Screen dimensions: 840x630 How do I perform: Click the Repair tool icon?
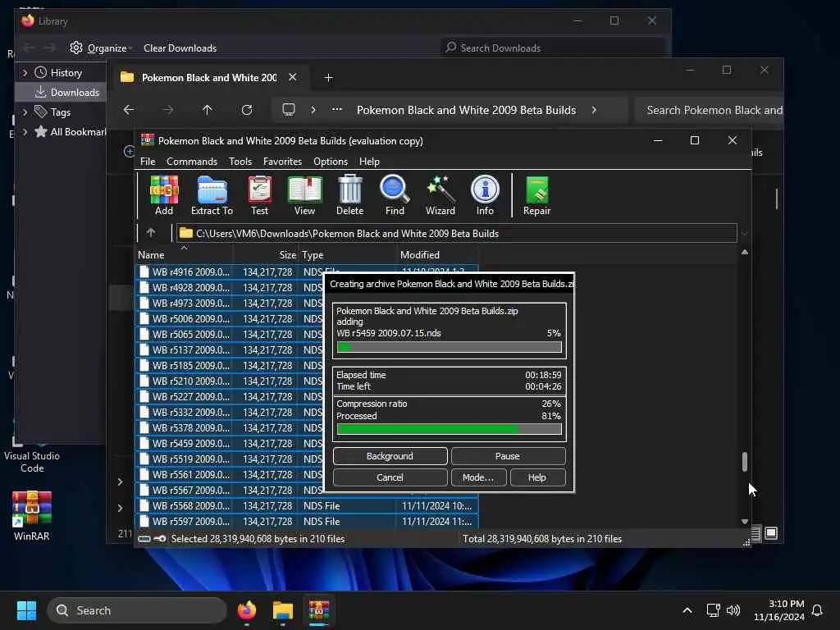point(536,195)
